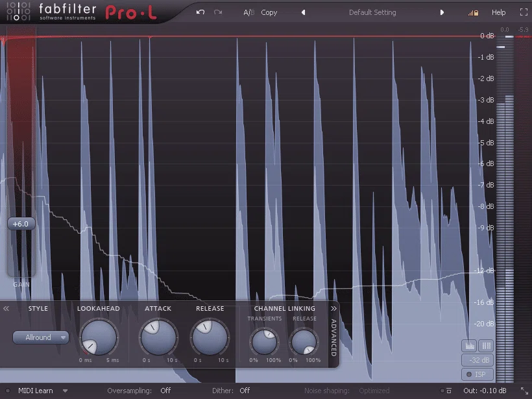Open the Allround style dropdown
Image resolution: width=532 pixels, height=399 pixels.
(41, 337)
